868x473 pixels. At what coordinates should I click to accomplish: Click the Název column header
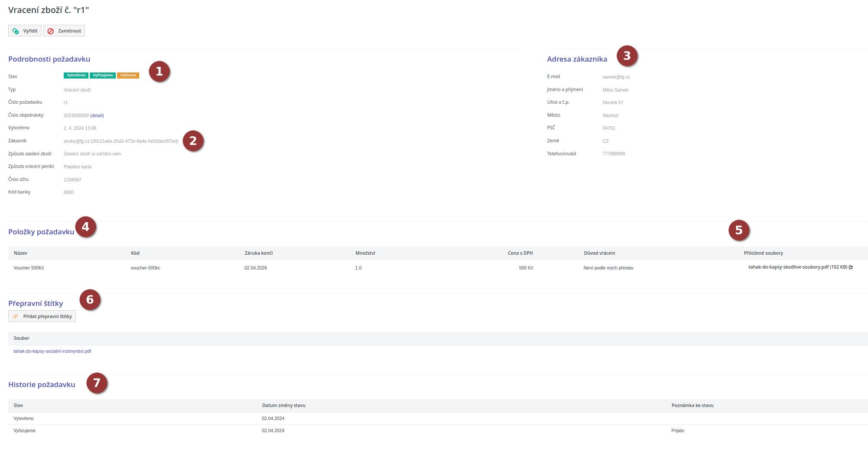(x=20, y=253)
